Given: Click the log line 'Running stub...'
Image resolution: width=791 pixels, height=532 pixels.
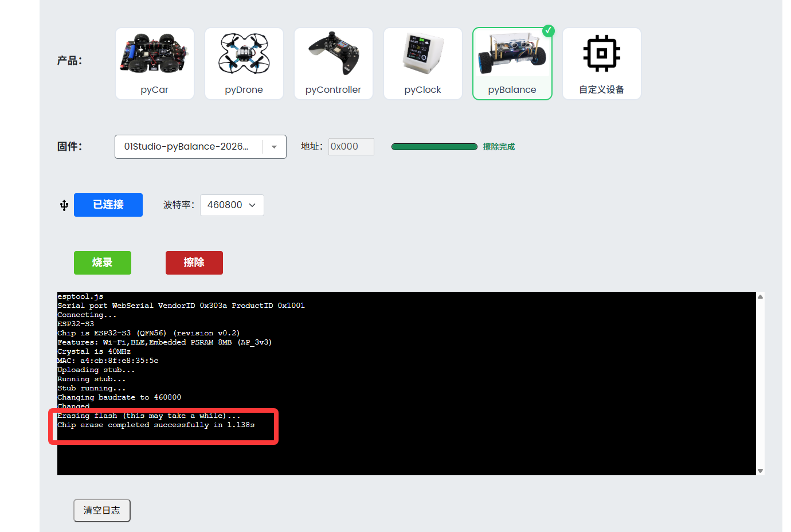Looking at the screenshot, I should pos(92,379).
